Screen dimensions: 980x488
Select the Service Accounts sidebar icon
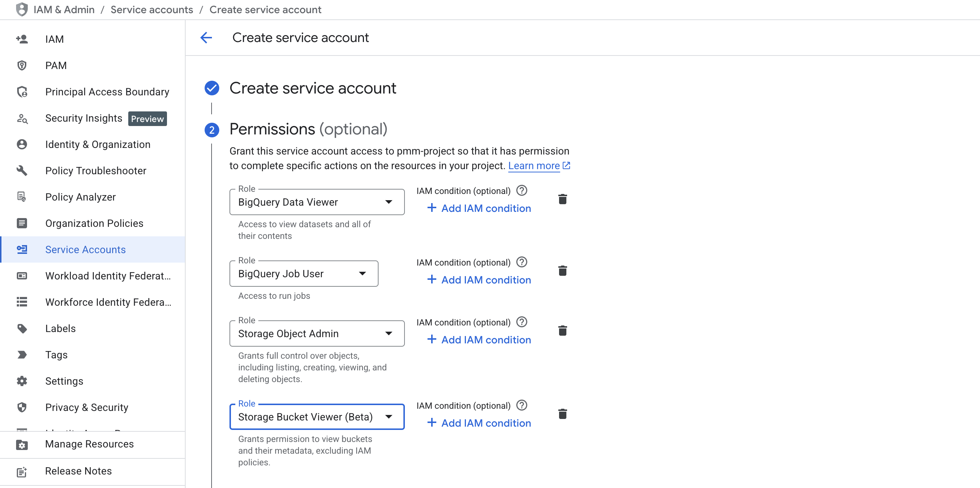pos(22,249)
